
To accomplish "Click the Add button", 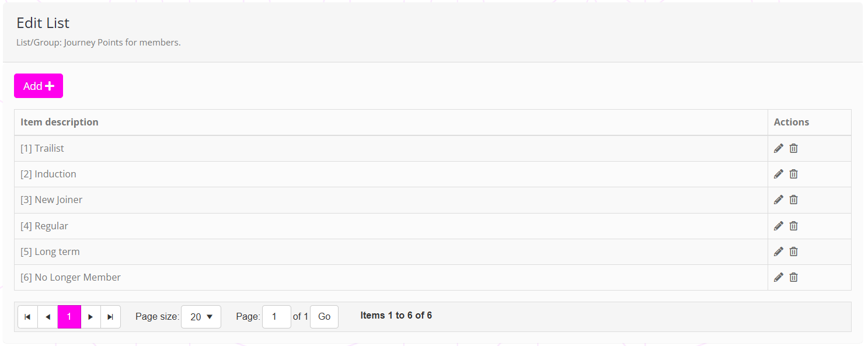I will (39, 86).
